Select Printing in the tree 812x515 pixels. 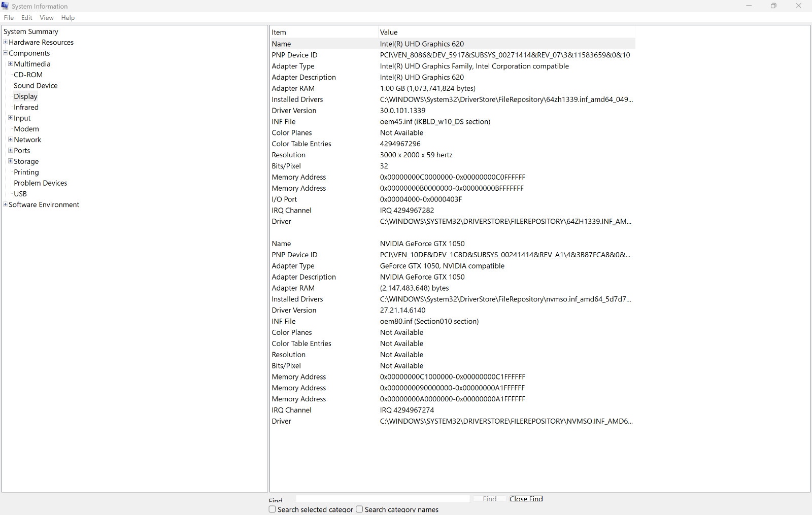26,172
